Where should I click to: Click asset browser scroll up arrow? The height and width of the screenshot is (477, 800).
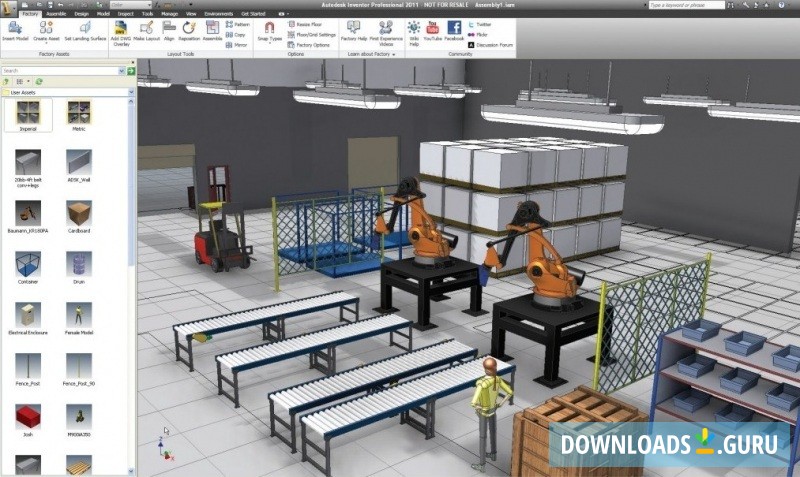click(131, 102)
